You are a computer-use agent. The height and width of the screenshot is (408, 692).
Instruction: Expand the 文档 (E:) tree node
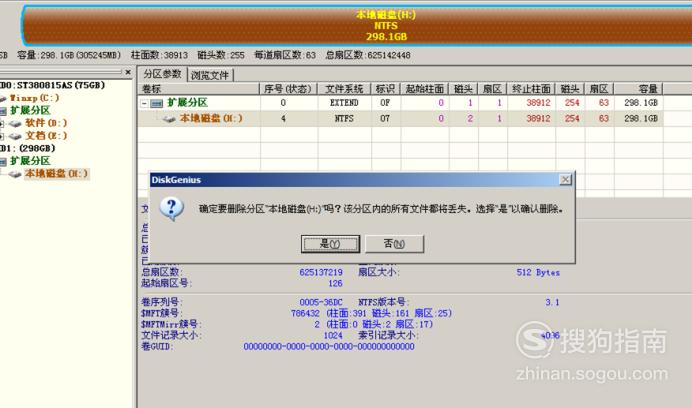click(2, 136)
